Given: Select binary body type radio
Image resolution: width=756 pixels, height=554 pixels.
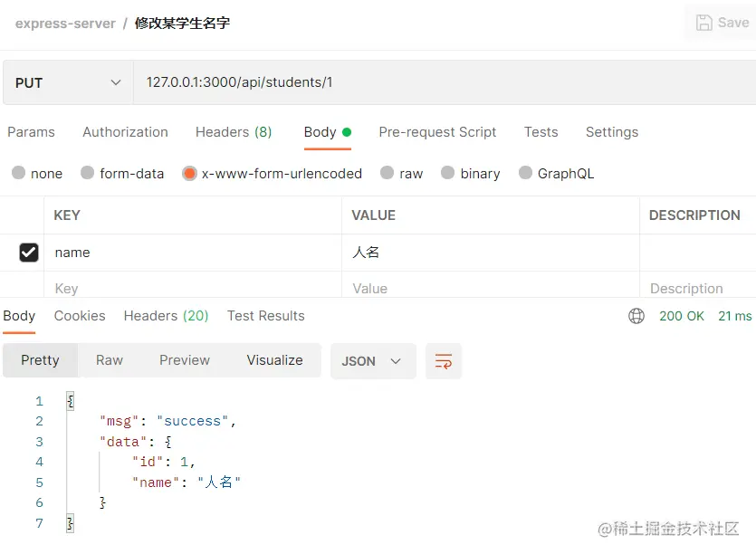Looking at the screenshot, I should pos(447,173).
